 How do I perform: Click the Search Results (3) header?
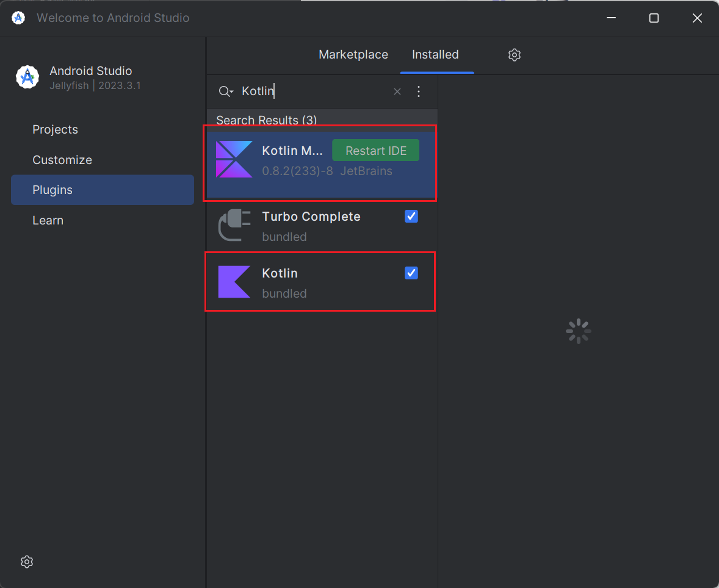pyautogui.click(x=266, y=120)
